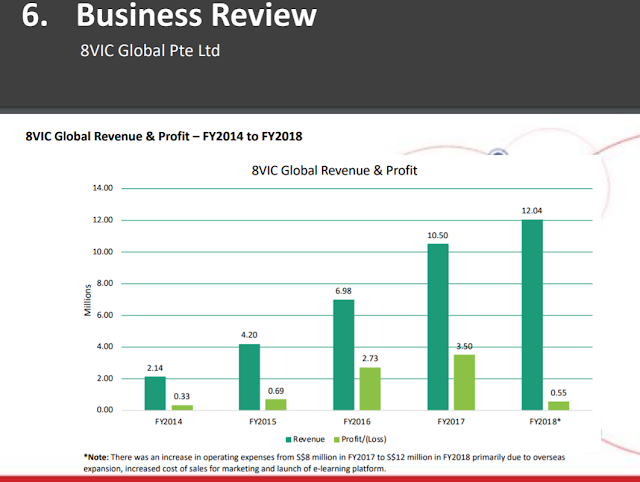Click the data label '12.04'
The height and width of the screenshot is (482, 640).
point(532,211)
